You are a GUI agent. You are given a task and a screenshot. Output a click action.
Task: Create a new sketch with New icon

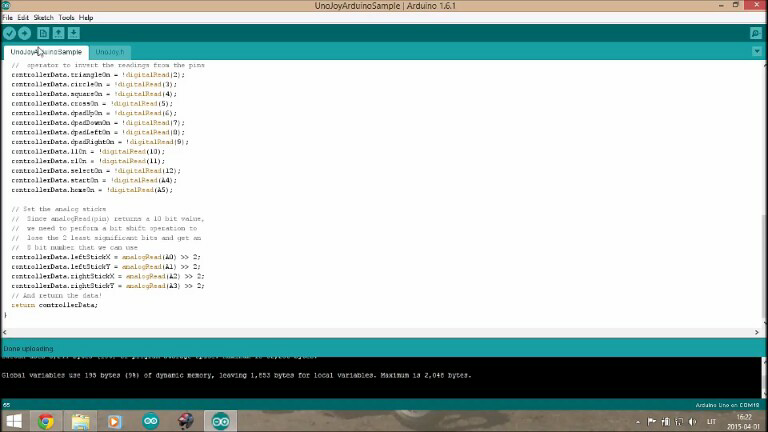pos(43,33)
